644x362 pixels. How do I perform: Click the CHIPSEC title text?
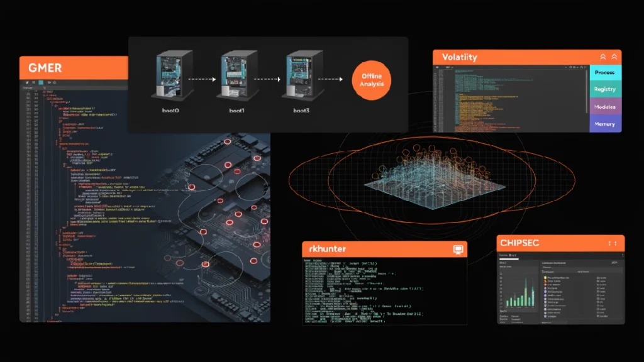(x=519, y=243)
